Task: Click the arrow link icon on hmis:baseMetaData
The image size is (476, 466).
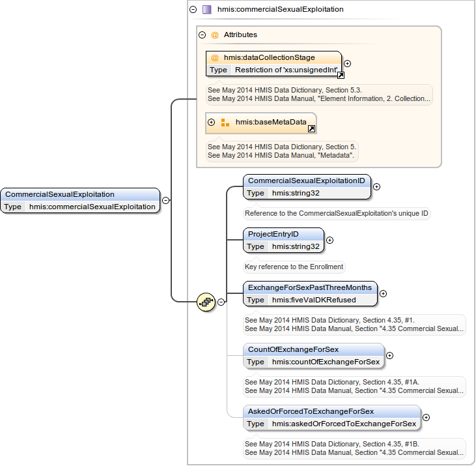Action: pos(311,129)
